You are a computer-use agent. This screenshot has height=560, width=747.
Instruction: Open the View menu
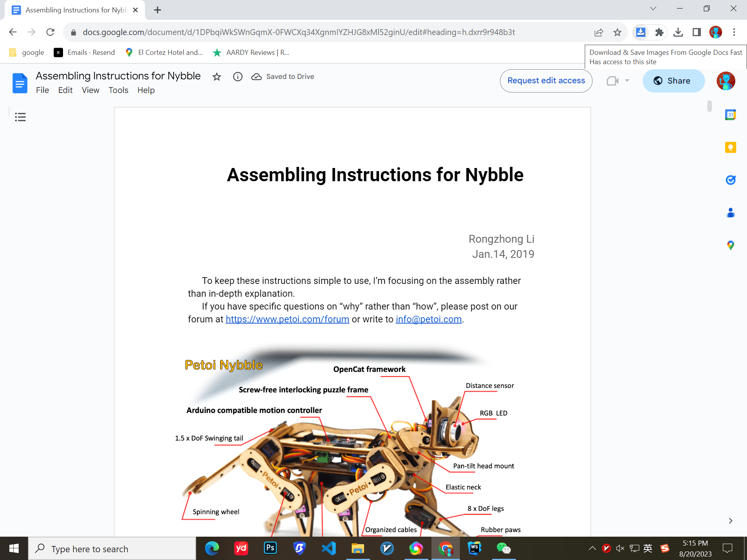pos(90,90)
